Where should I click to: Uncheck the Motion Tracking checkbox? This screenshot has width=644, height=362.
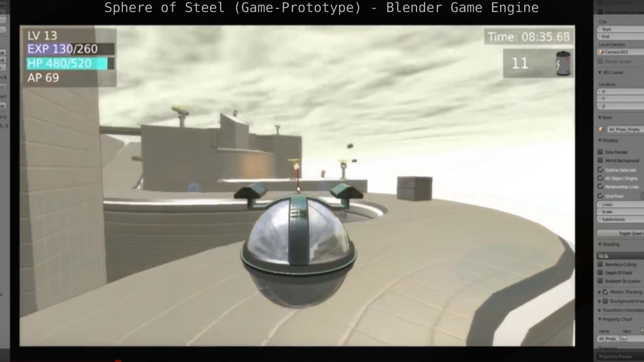pos(605,292)
